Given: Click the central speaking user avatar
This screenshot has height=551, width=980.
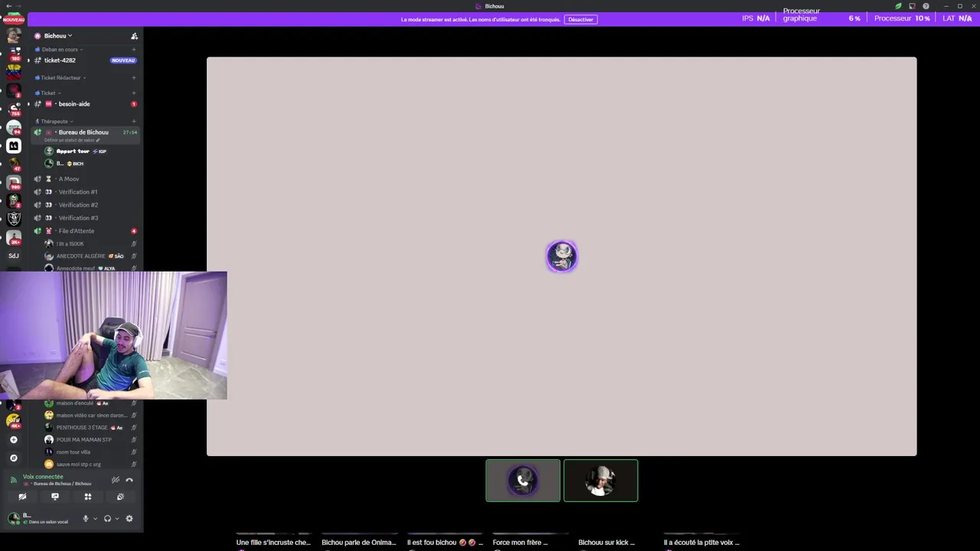Looking at the screenshot, I should pyautogui.click(x=562, y=256).
